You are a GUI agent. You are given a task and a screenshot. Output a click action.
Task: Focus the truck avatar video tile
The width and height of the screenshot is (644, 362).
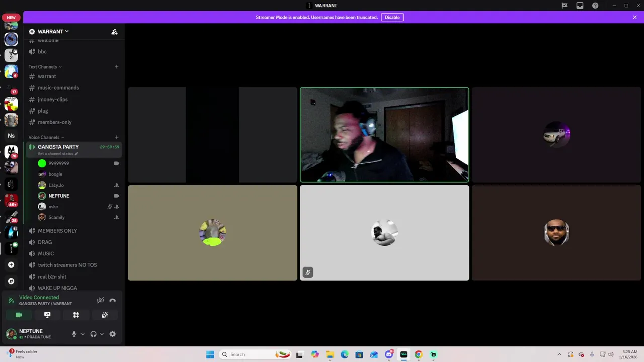[x=556, y=135]
